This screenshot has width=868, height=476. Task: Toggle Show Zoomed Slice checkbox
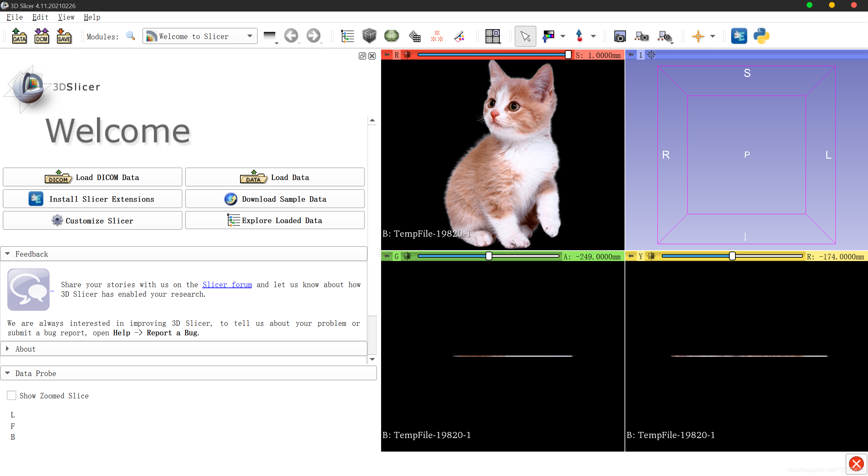click(x=12, y=396)
